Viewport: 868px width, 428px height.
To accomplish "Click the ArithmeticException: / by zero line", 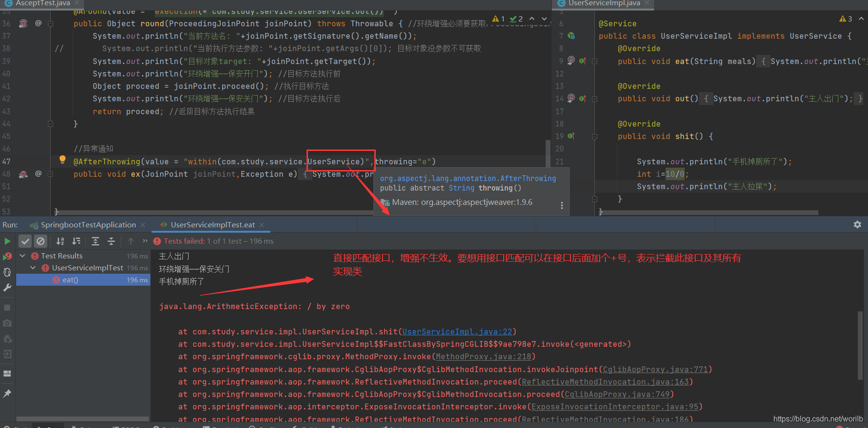I will (254, 306).
